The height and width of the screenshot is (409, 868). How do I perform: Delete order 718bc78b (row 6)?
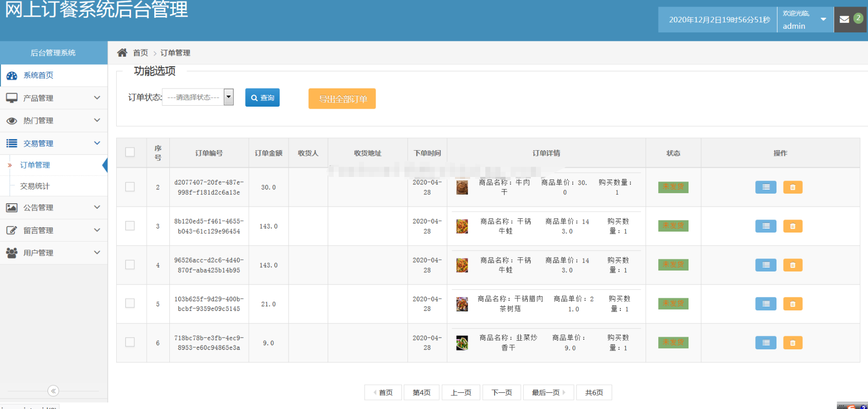pos(793,343)
